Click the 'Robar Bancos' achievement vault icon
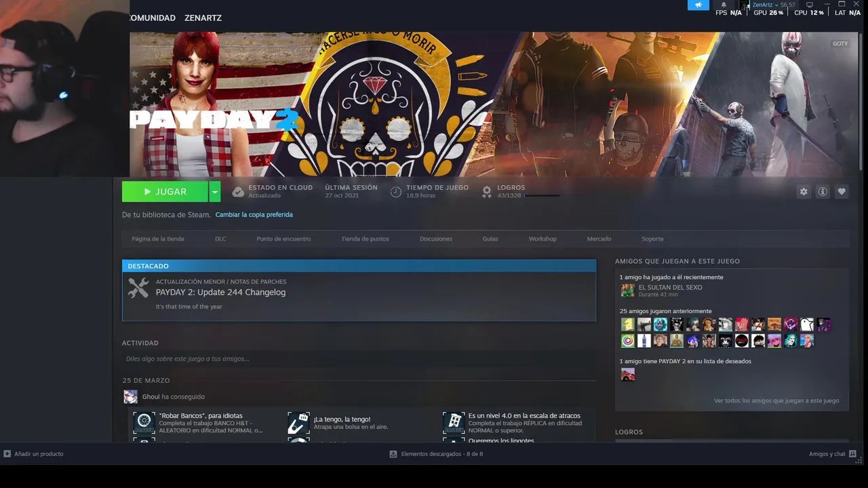The width and height of the screenshot is (868, 488). coord(144,422)
